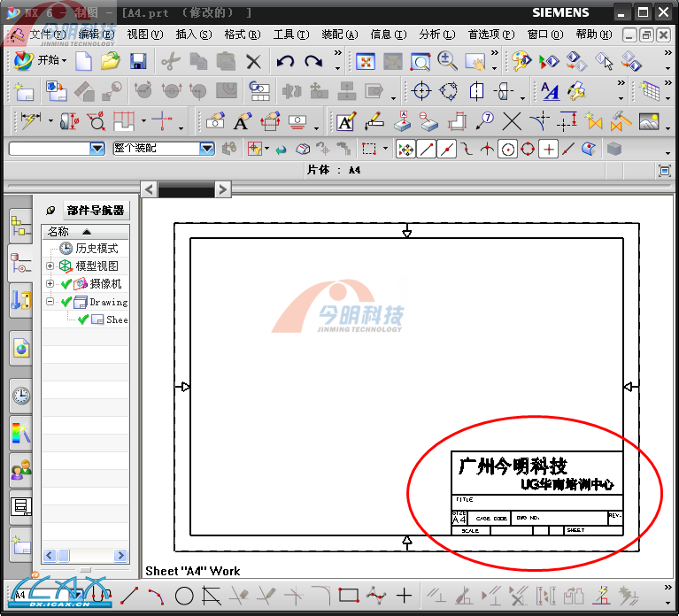Click the Center Mark icon

[421, 91]
